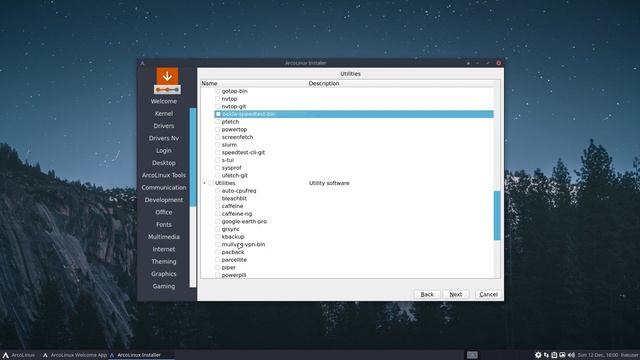Viewport: 640px width, 360px height.
Task: Check the Utilities group checkbox
Action: [x=211, y=183]
